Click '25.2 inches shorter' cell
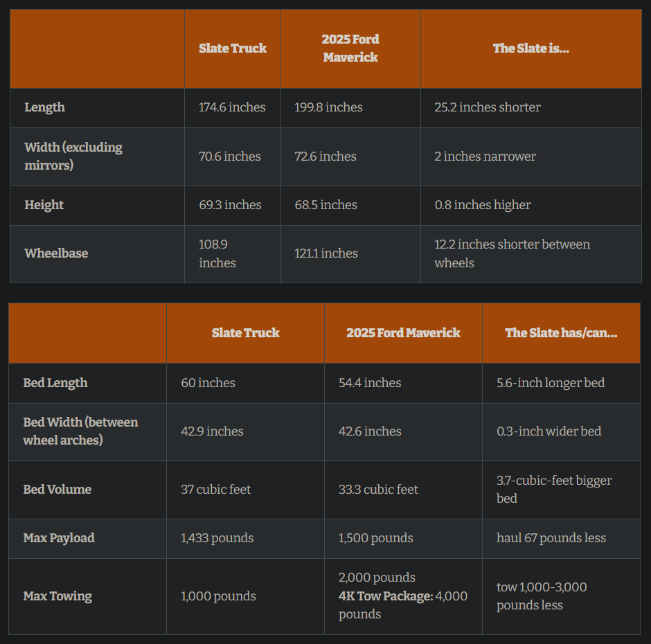Screen dimensions: 651x644 point(488,107)
